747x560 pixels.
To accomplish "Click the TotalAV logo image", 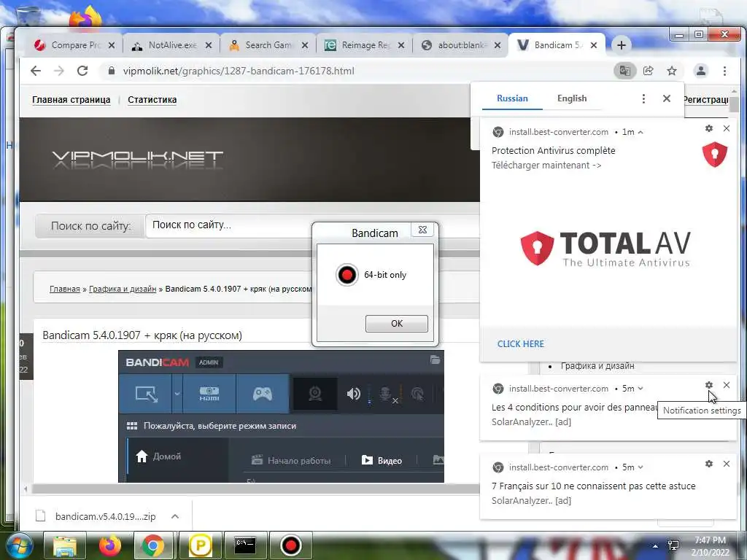I will 605,249.
